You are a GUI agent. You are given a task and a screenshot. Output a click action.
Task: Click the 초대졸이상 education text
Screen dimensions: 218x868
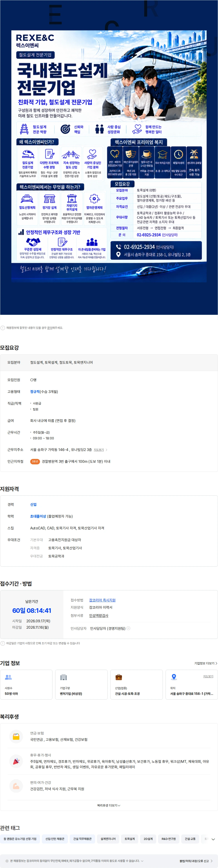[x=38, y=516]
